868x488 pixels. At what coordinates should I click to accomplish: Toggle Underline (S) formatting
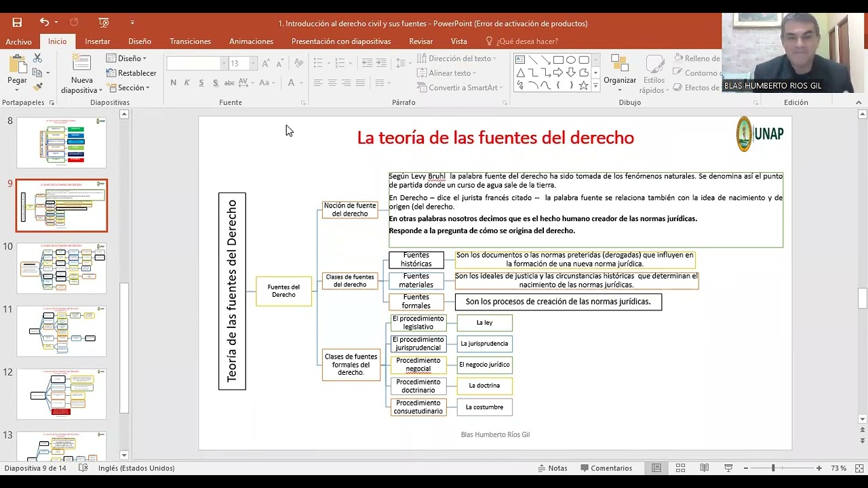click(x=201, y=83)
